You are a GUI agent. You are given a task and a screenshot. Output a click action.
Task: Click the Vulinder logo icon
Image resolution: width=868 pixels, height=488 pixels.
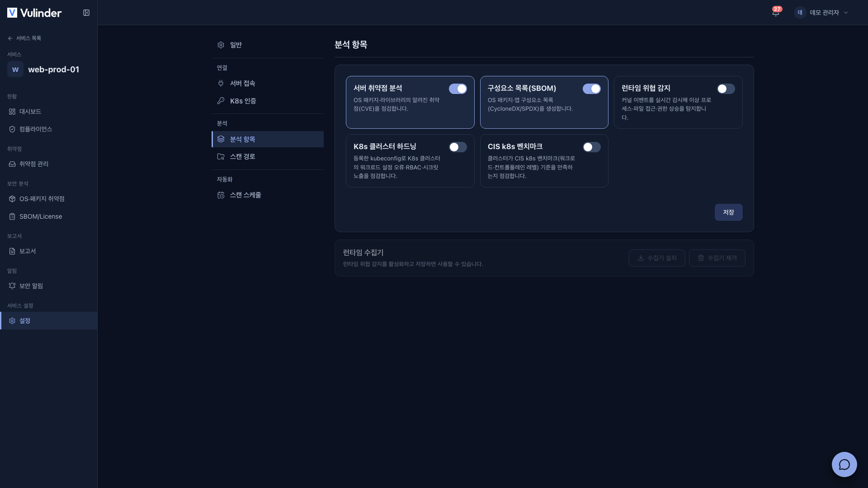point(12,13)
